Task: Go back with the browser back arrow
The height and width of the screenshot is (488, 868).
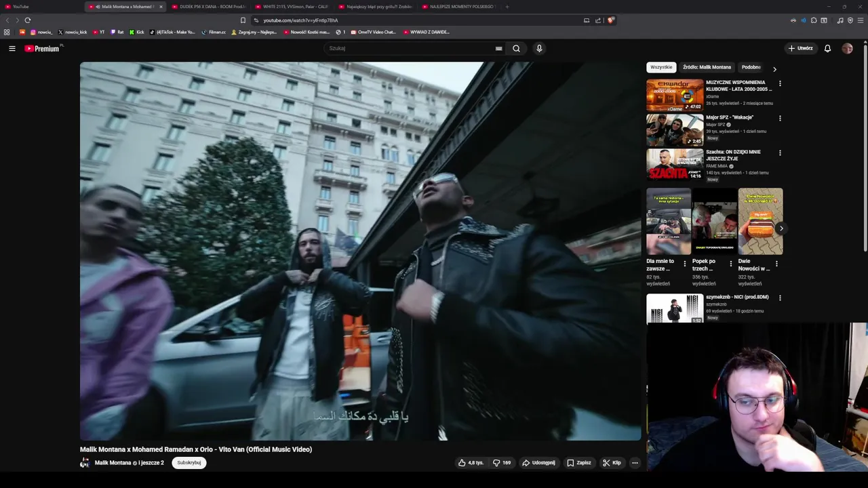Action: 7,20
